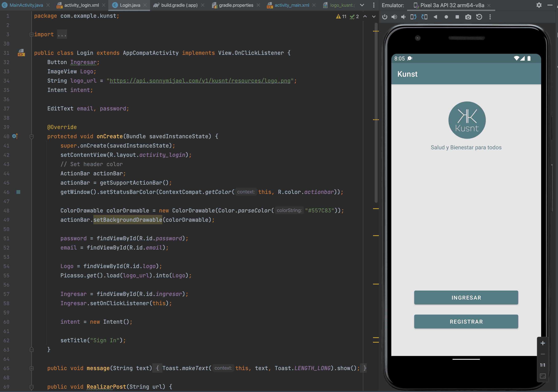Tap the emulator Back navigation button
The image size is (558, 392).
click(x=436, y=17)
